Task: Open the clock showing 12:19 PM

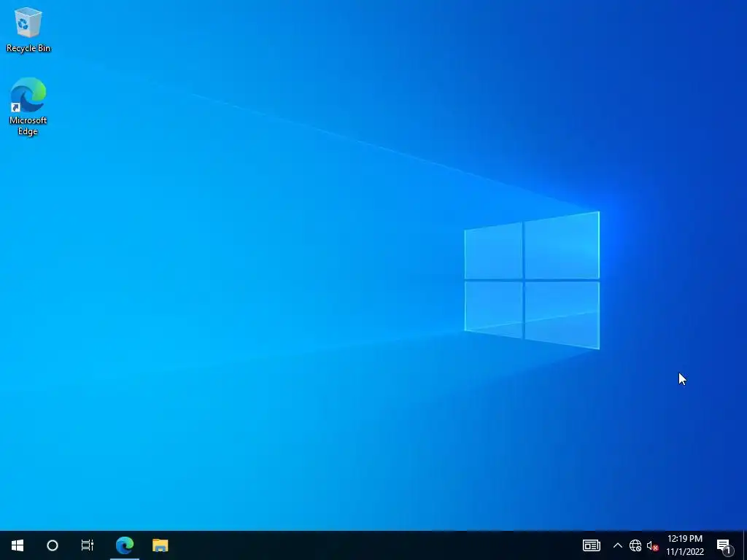Action: pyautogui.click(x=684, y=545)
